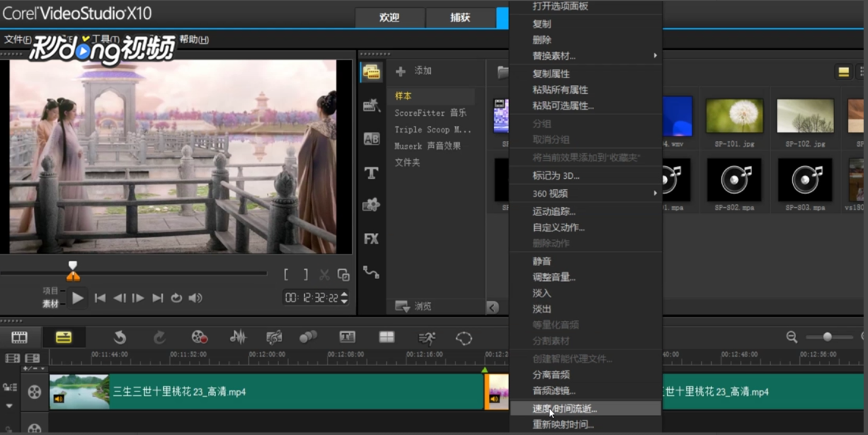Choose 分离音频 from context menu

click(586, 375)
